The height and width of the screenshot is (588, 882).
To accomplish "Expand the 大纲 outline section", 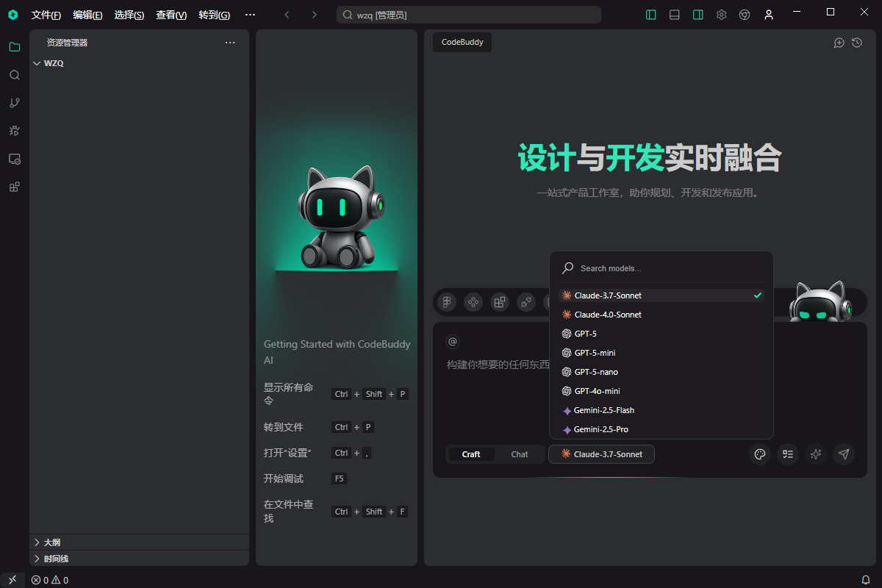I will [140, 542].
